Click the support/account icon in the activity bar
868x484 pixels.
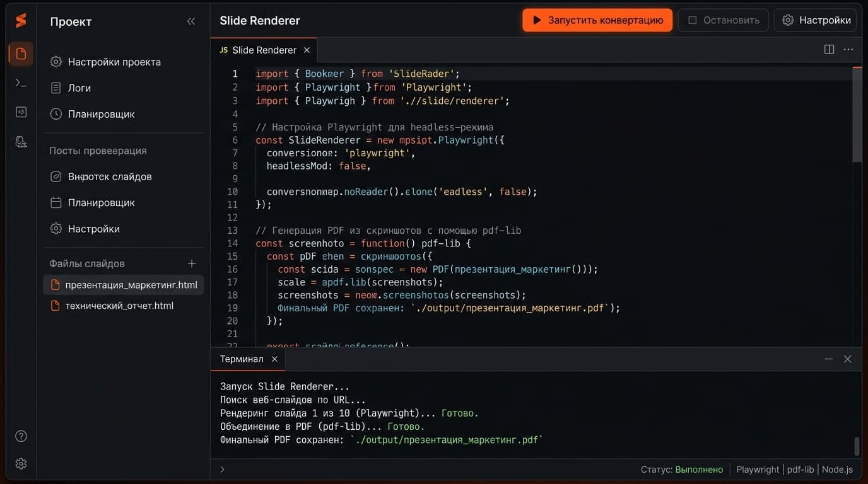(x=21, y=141)
